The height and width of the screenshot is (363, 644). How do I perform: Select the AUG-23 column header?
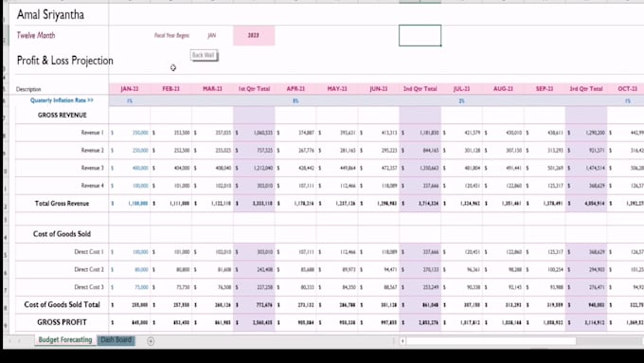(x=503, y=89)
